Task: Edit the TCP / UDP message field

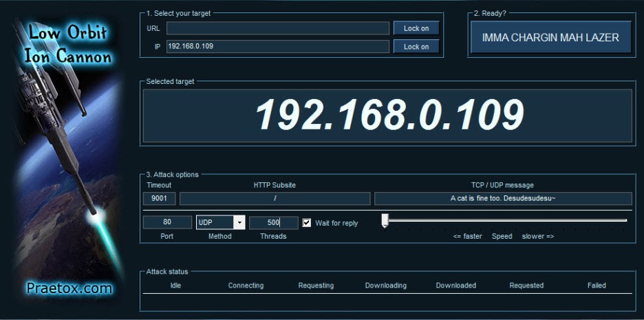Action: [x=503, y=198]
